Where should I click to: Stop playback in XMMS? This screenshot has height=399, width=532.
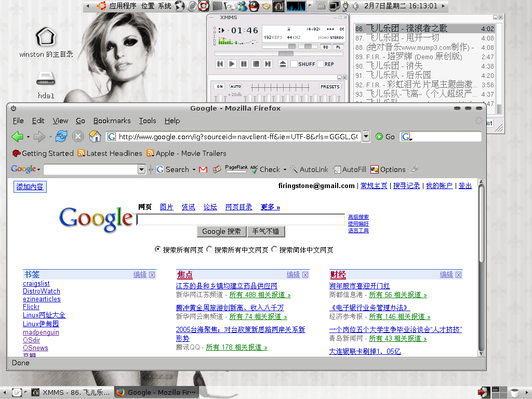(x=256, y=64)
